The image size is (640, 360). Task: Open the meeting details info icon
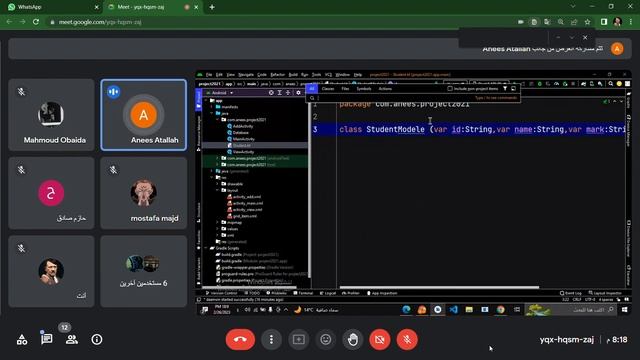click(x=97, y=339)
